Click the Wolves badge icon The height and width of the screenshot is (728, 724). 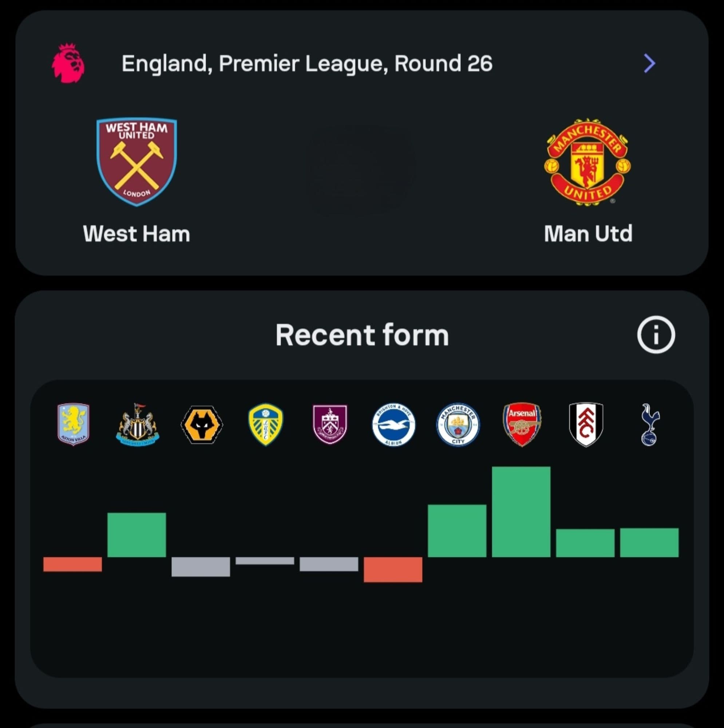(202, 425)
